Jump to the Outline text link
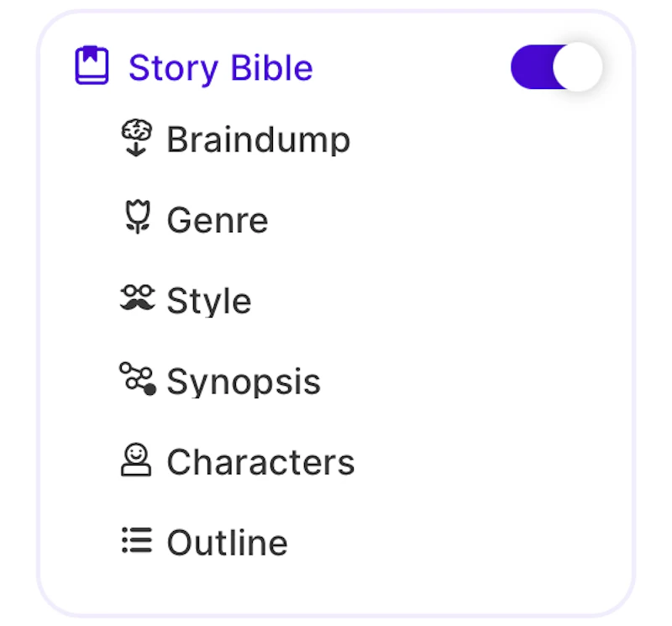The height and width of the screenshot is (626, 672). tap(227, 543)
